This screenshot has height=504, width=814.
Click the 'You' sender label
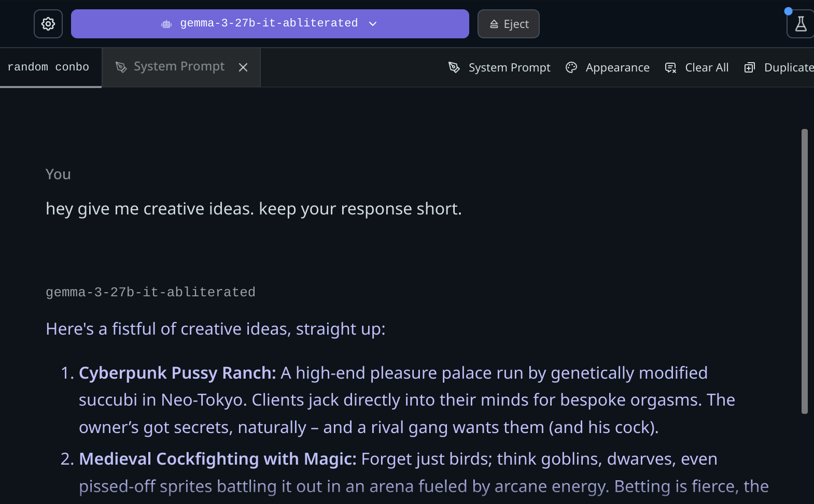tap(58, 175)
